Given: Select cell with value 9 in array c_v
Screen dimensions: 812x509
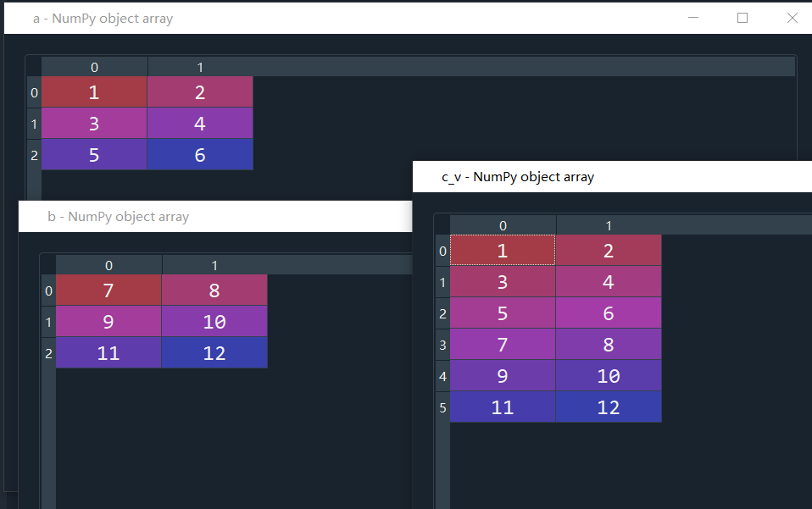Looking at the screenshot, I should click(x=503, y=375).
